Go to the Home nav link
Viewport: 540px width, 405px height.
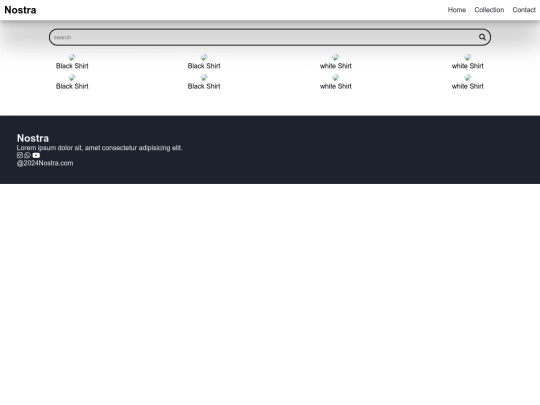(457, 10)
